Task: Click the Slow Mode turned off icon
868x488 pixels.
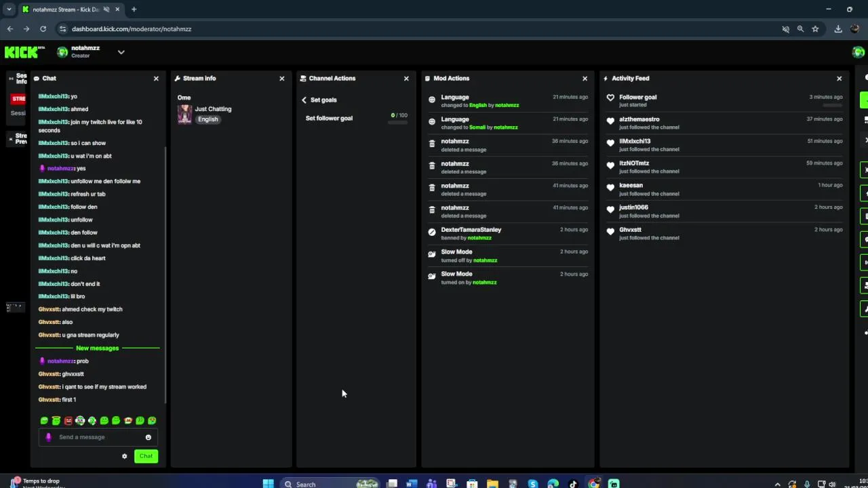Action: [x=432, y=254]
